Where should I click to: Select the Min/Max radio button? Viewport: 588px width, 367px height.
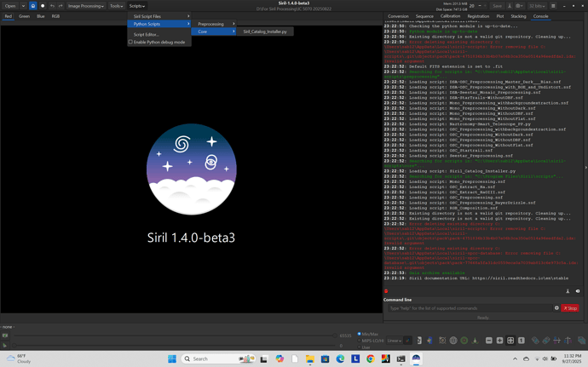359,334
